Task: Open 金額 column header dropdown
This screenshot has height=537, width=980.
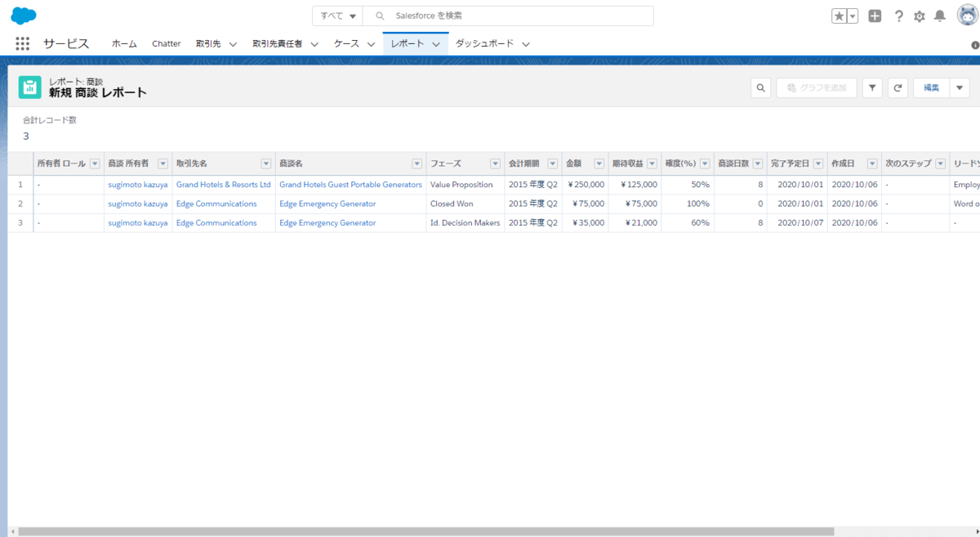Action: (x=599, y=163)
